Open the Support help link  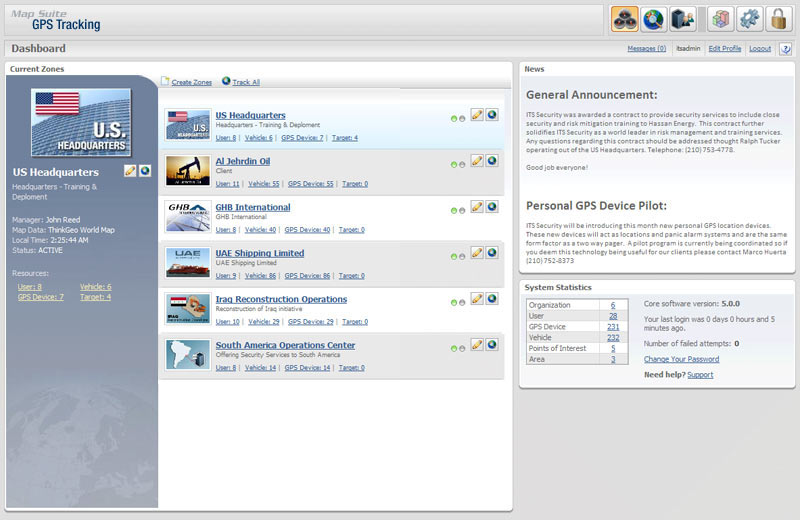tap(700, 375)
